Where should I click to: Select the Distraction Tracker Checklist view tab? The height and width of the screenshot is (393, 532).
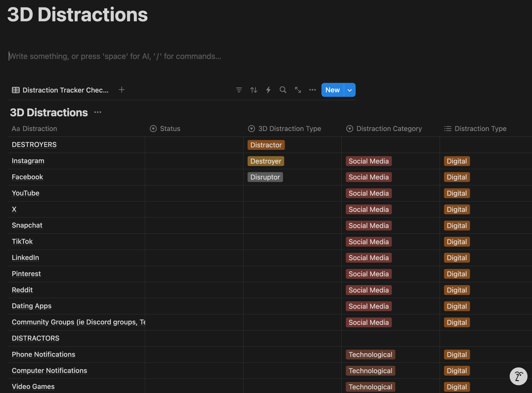60,90
